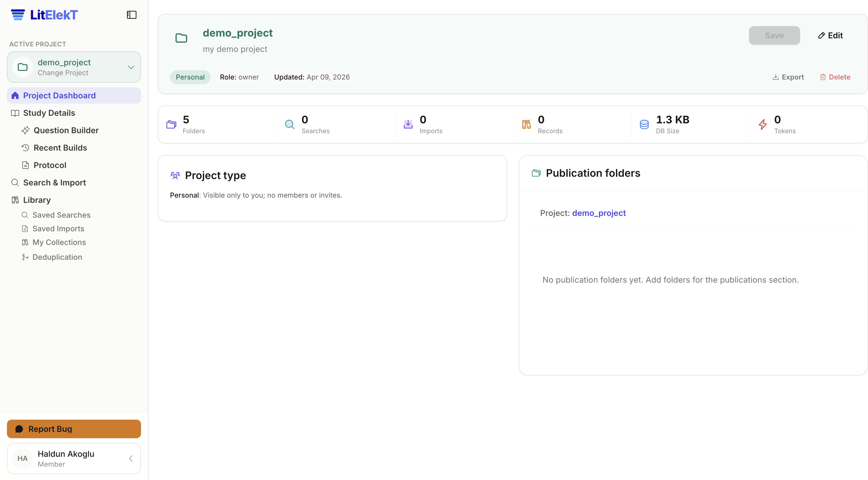Screen dimensions: 868x480
Task: Export the demo_project
Action: click(x=788, y=77)
